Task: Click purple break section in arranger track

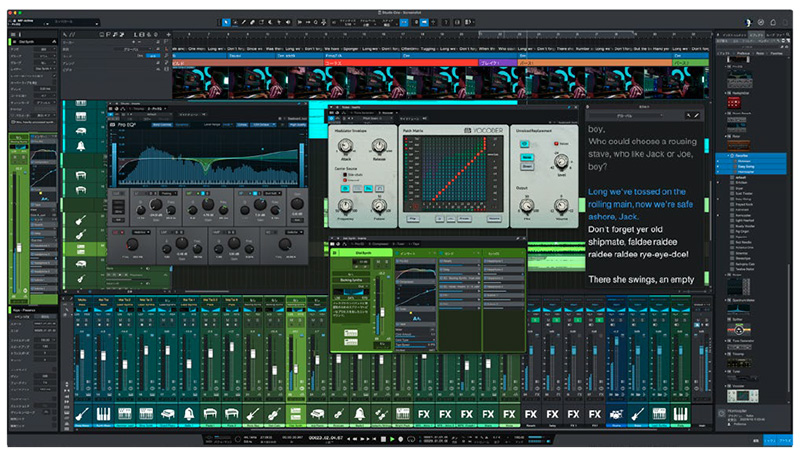Action: pyautogui.click(x=497, y=63)
